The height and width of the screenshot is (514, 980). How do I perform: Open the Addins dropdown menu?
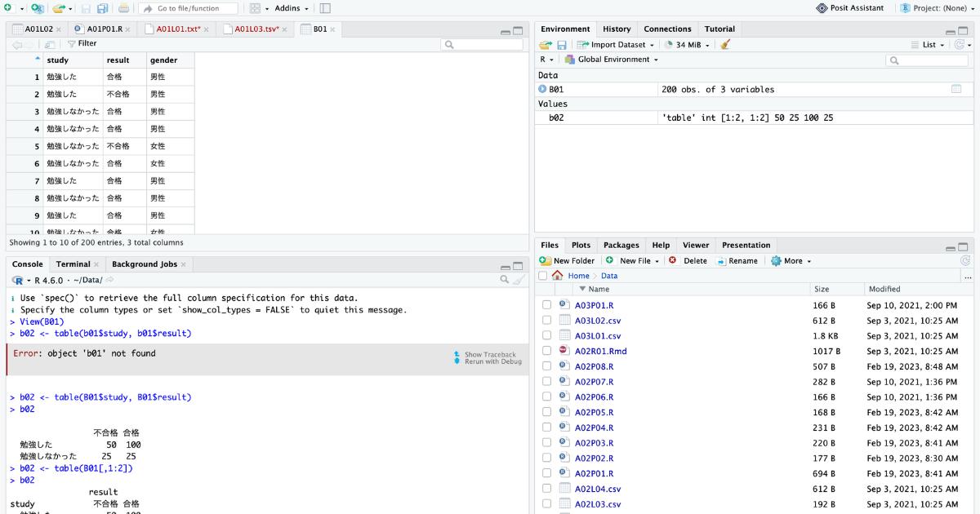pos(292,8)
